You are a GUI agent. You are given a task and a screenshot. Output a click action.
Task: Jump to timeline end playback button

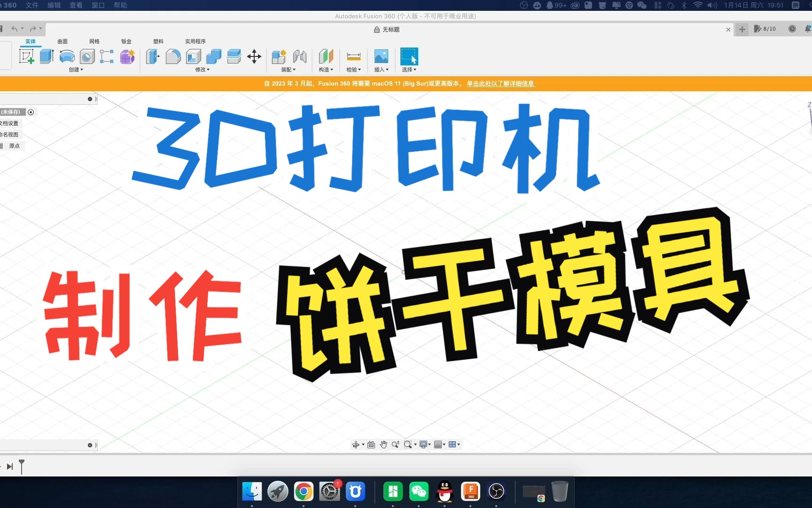(x=10, y=467)
